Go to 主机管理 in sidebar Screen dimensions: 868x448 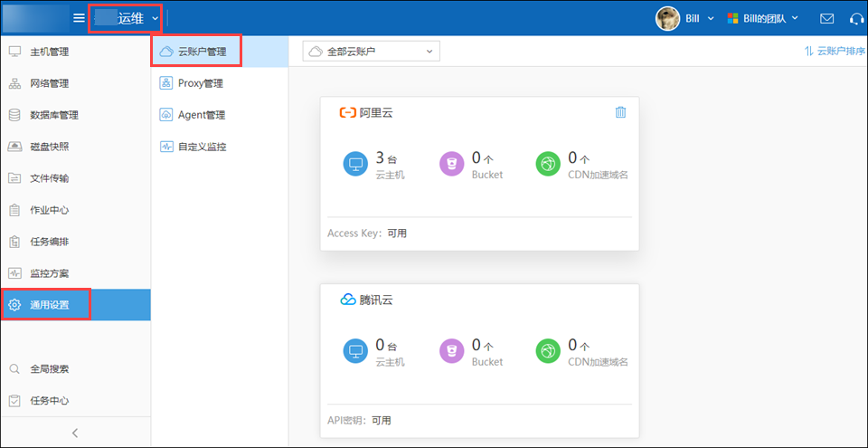[x=75, y=52]
